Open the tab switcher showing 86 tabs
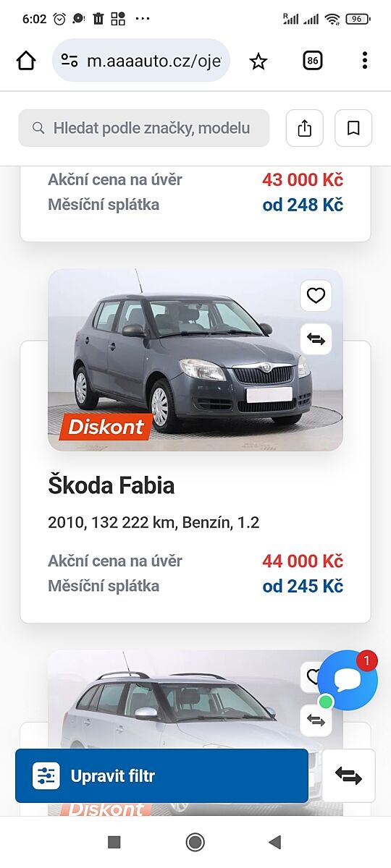Image resolution: width=391 pixels, height=868 pixels. [x=313, y=61]
